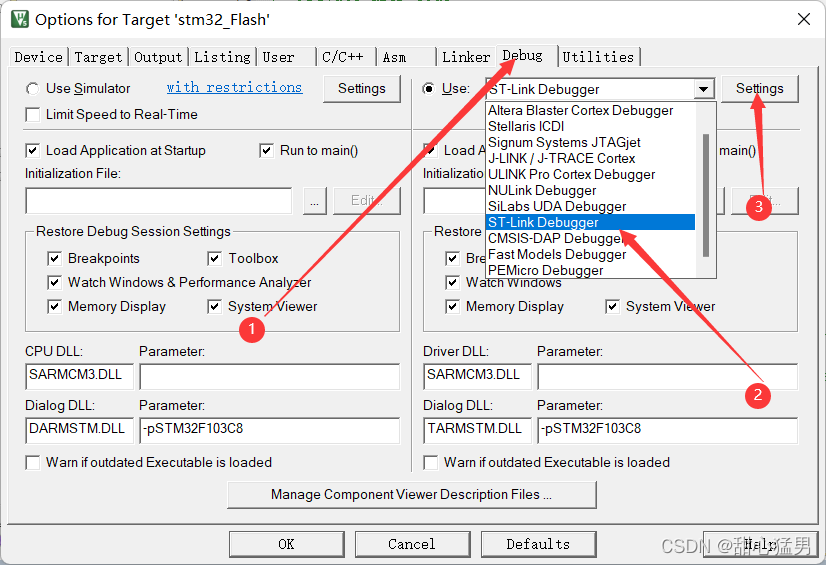
Task: Open Manage Component Viewer Description Files
Action: tap(411, 494)
